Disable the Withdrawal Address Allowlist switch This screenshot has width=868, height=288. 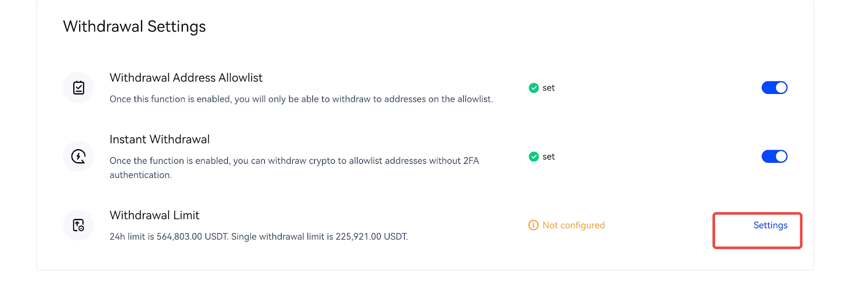[774, 88]
